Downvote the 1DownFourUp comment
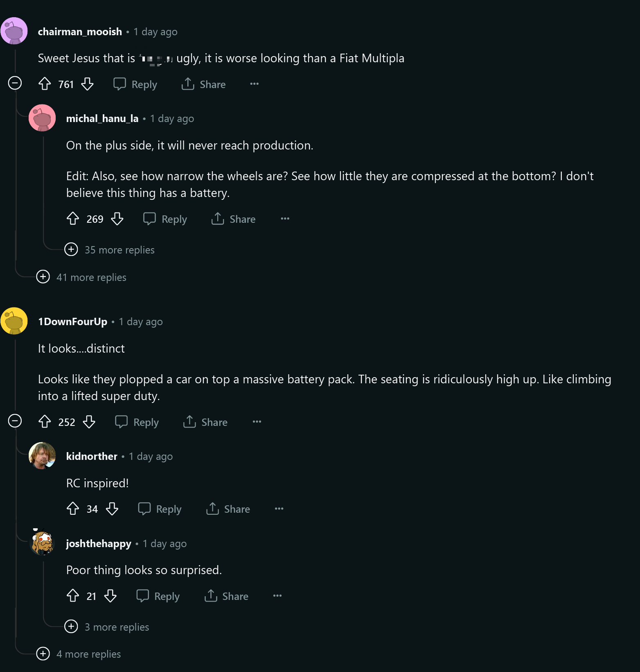 coord(89,422)
